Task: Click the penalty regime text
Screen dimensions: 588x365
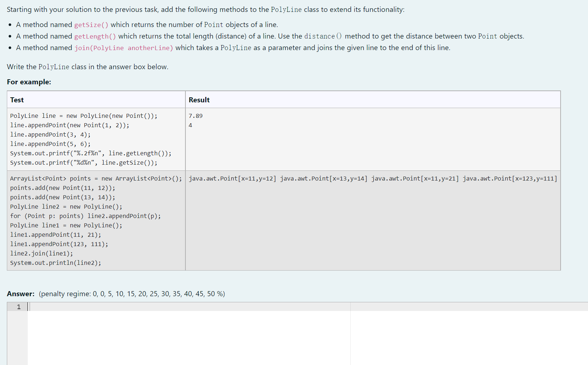Action: (x=131, y=294)
